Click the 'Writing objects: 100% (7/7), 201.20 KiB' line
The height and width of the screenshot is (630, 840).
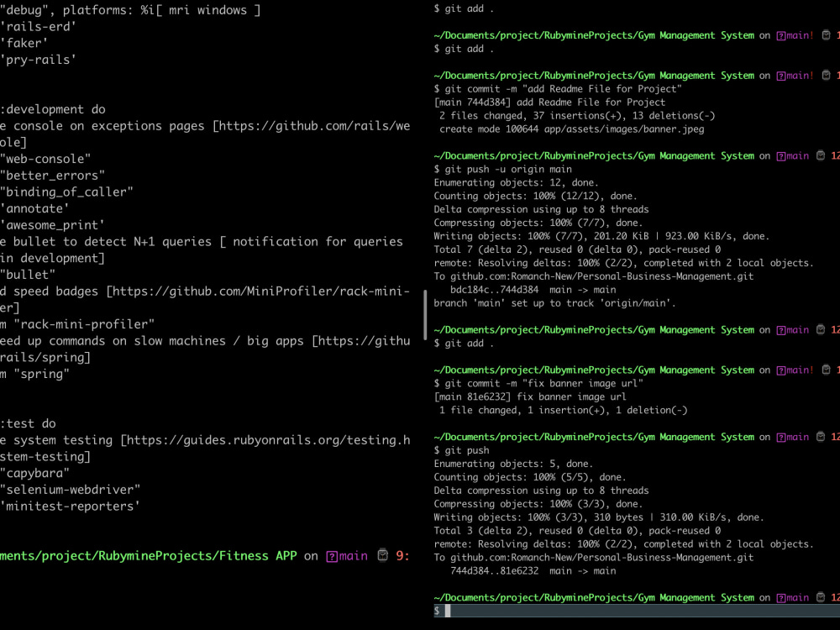point(601,236)
